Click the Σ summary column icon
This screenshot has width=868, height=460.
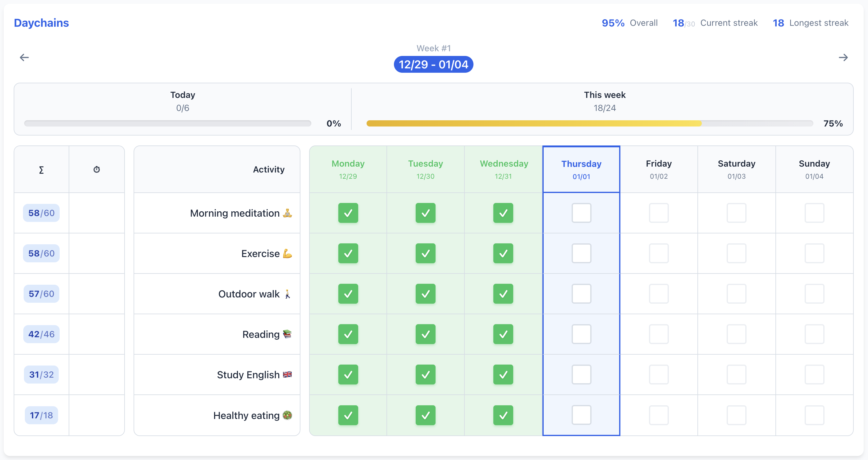(41, 170)
